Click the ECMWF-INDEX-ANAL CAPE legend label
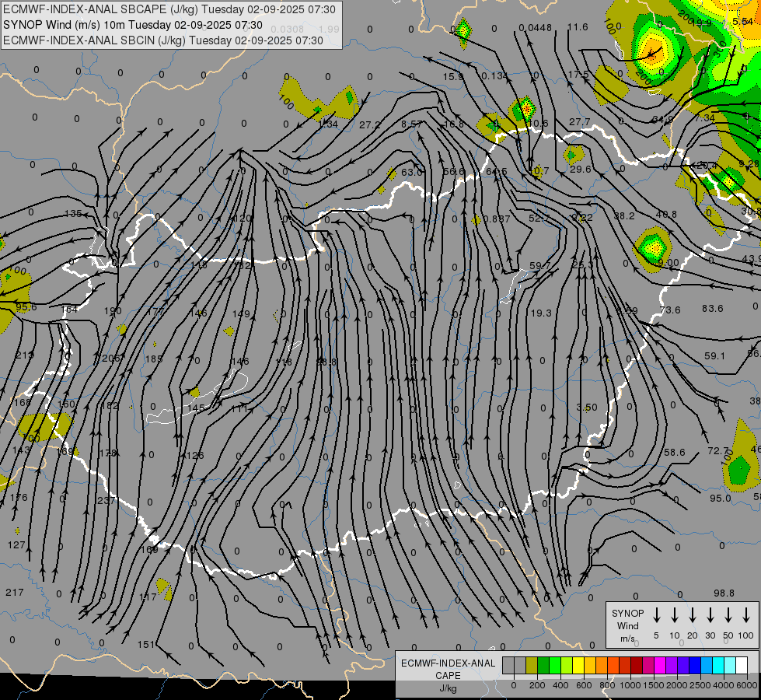Image resolution: width=761 pixels, height=700 pixels. (x=448, y=669)
